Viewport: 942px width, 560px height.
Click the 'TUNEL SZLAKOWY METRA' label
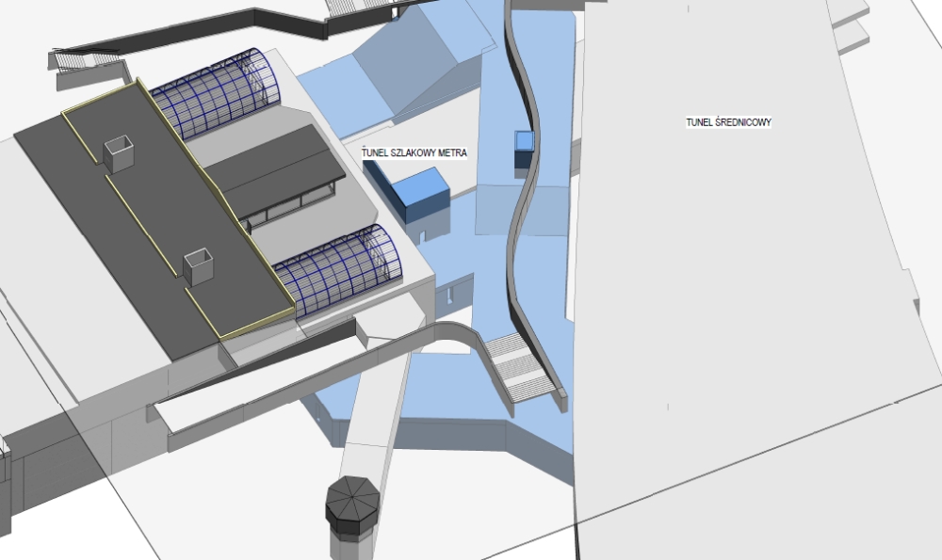(x=414, y=153)
